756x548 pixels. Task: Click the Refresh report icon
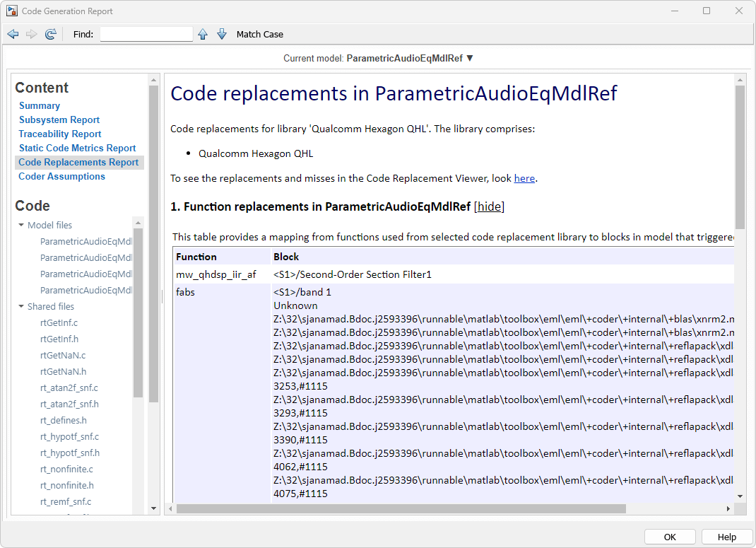[x=50, y=34]
